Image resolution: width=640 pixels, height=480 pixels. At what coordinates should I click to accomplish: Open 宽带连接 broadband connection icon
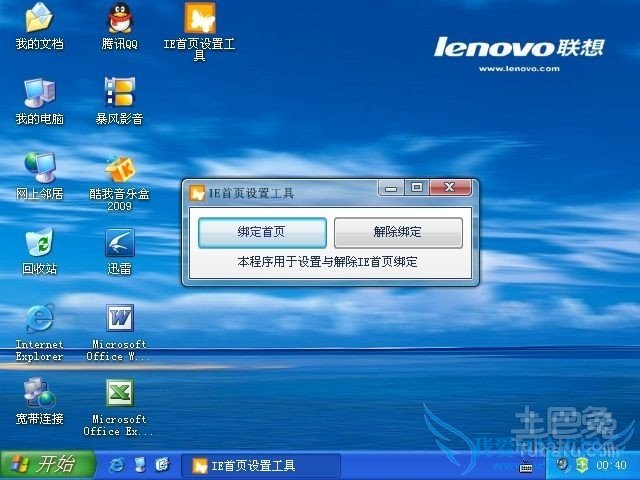click(39, 401)
